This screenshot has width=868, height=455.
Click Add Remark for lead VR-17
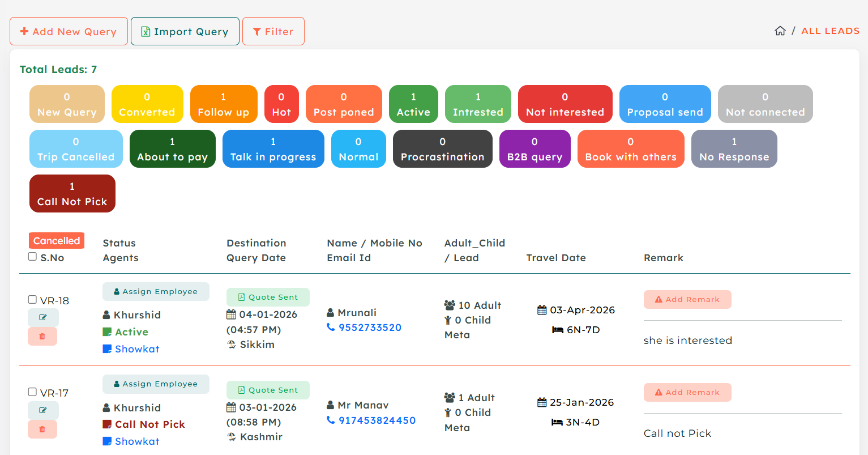pyautogui.click(x=687, y=392)
